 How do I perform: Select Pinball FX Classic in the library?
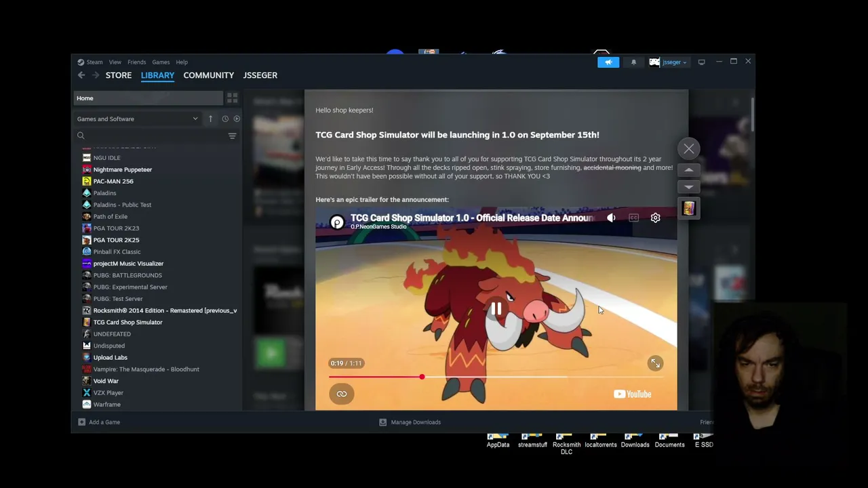coord(117,251)
